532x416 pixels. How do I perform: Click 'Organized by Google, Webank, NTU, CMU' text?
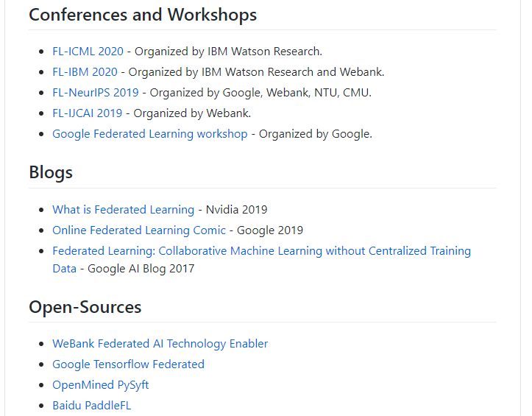pos(260,93)
